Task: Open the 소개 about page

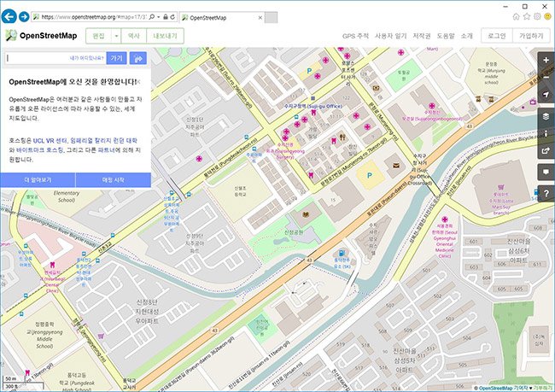Action: tap(466, 36)
